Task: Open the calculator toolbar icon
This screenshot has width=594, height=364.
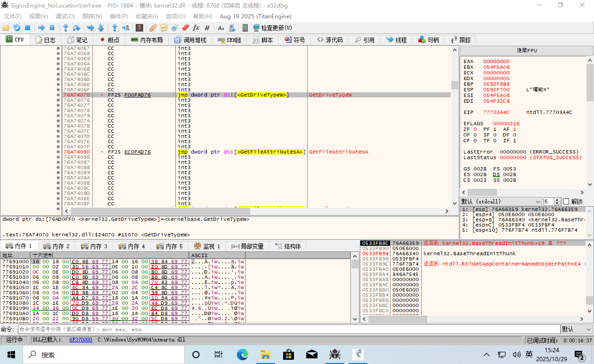Action: (245, 28)
